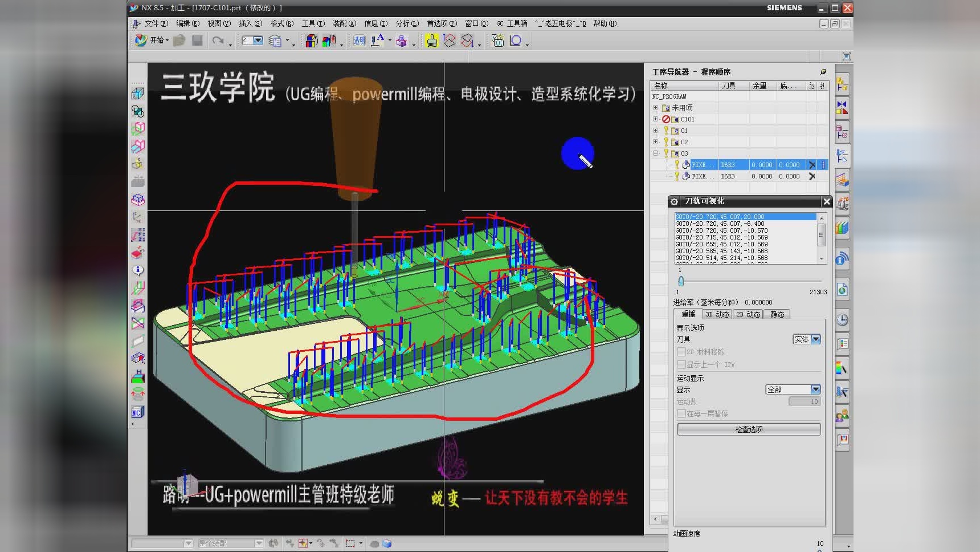The width and height of the screenshot is (980, 552).
Task: Open the 显示 全部 dropdown
Action: (x=793, y=389)
